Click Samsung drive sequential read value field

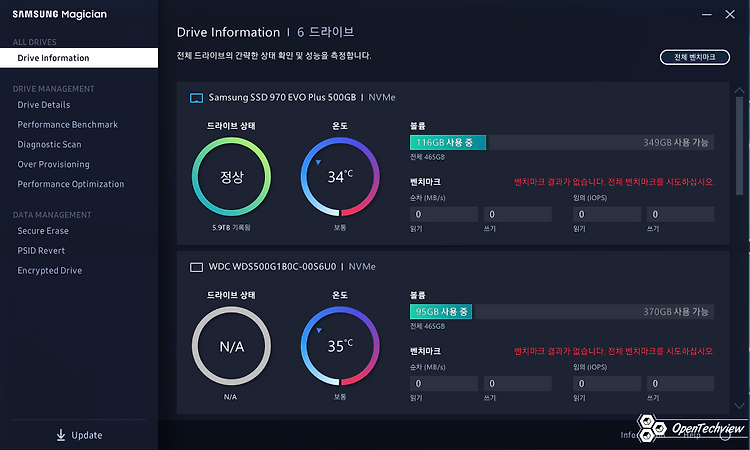444,214
